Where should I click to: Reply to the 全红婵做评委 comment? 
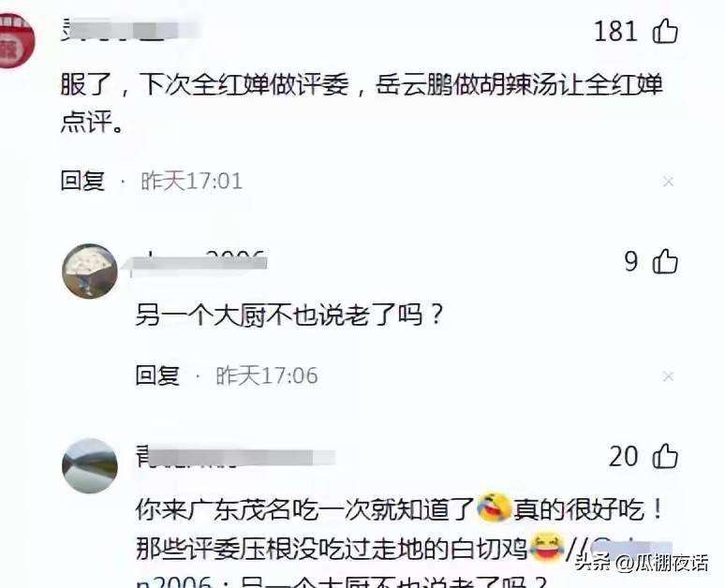point(82,181)
